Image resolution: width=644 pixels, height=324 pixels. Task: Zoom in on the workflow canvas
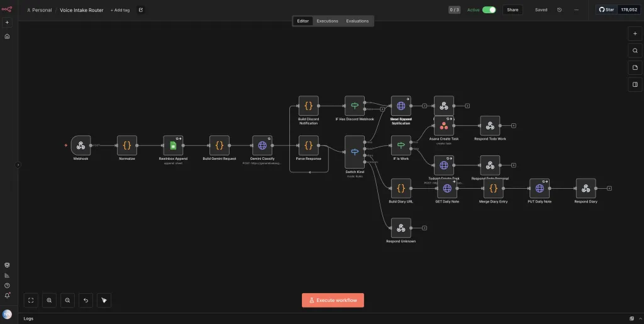pyautogui.click(x=49, y=300)
